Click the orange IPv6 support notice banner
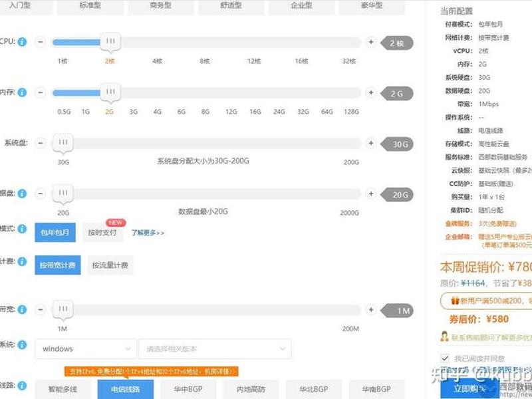Image resolution: width=532 pixels, height=399 pixels. tap(152, 371)
